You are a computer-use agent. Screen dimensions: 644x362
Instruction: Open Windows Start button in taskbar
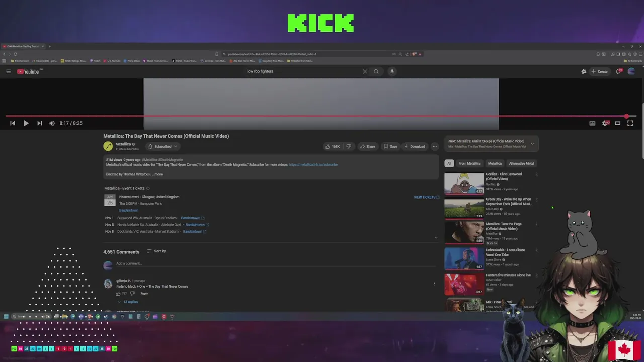[6, 317]
